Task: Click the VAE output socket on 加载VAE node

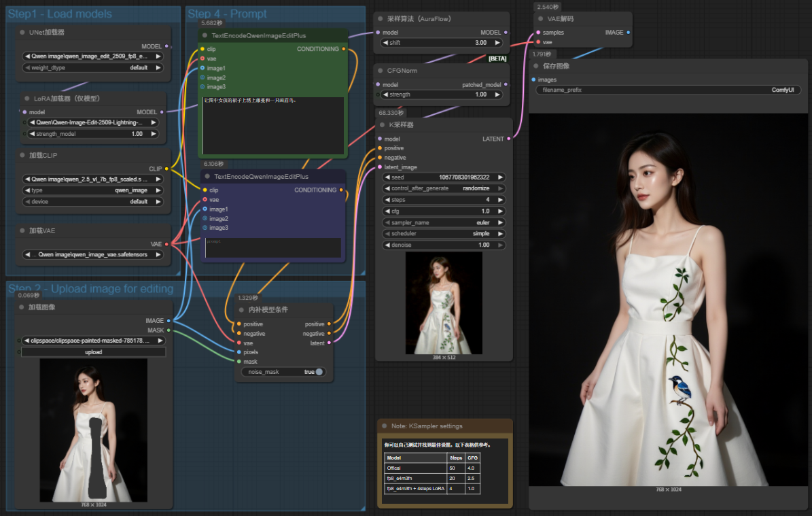Action: (x=166, y=243)
